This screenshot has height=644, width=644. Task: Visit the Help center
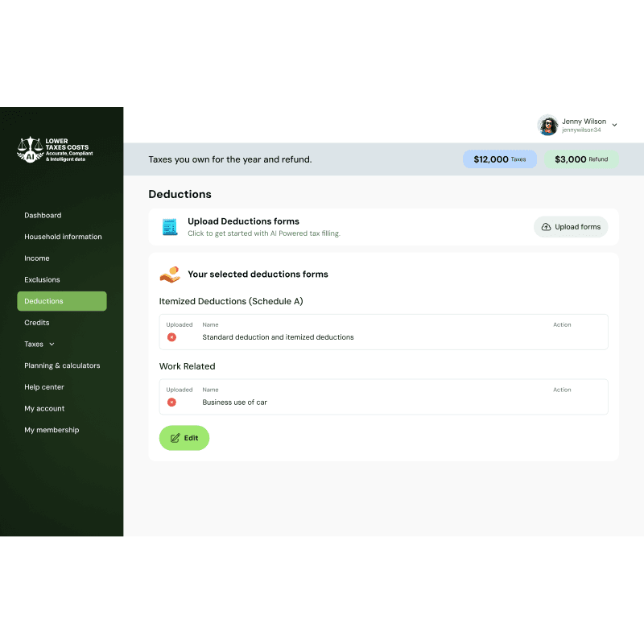pyautogui.click(x=44, y=387)
